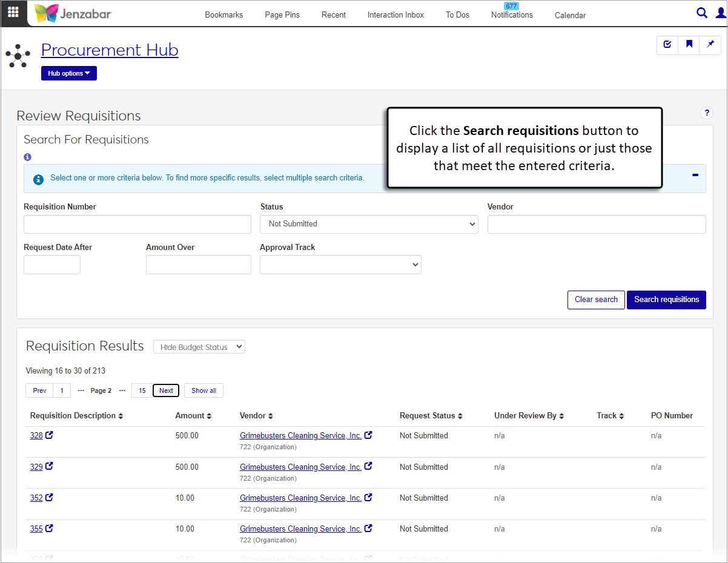Open the app launcher grid icon
The height and width of the screenshot is (563, 728).
coord(13,12)
